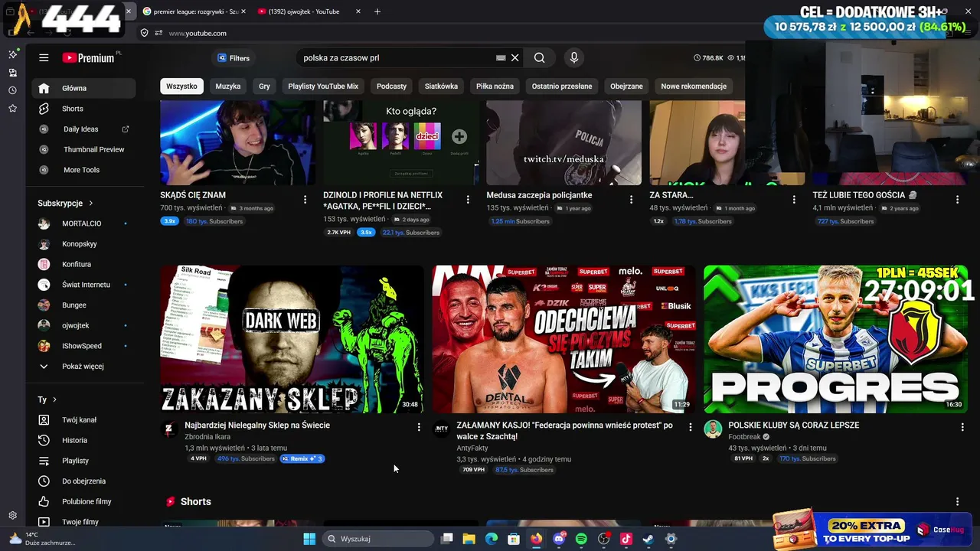Open the YouTube hamburger guide menu
Viewport: 980px width, 551px height.
click(44, 58)
